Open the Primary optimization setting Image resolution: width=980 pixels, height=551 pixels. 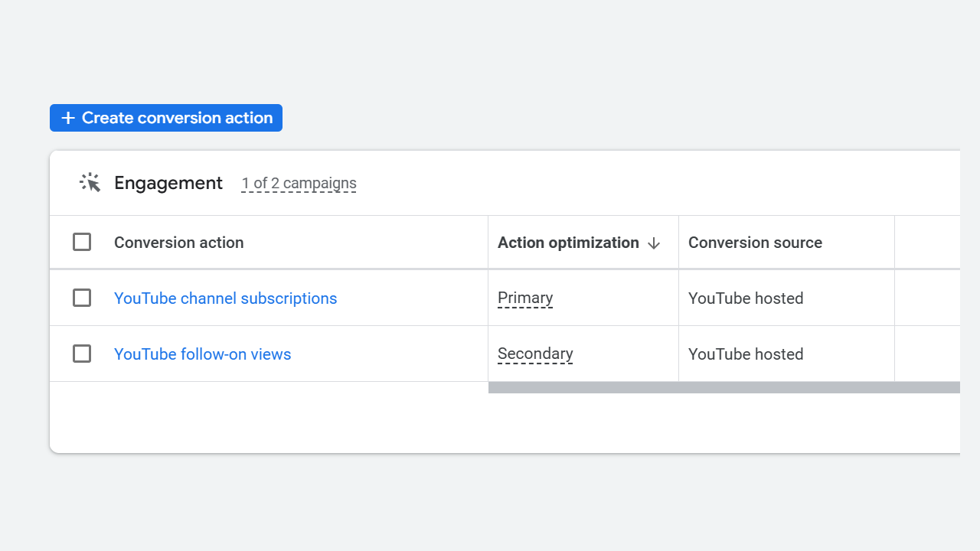[525, 298]
